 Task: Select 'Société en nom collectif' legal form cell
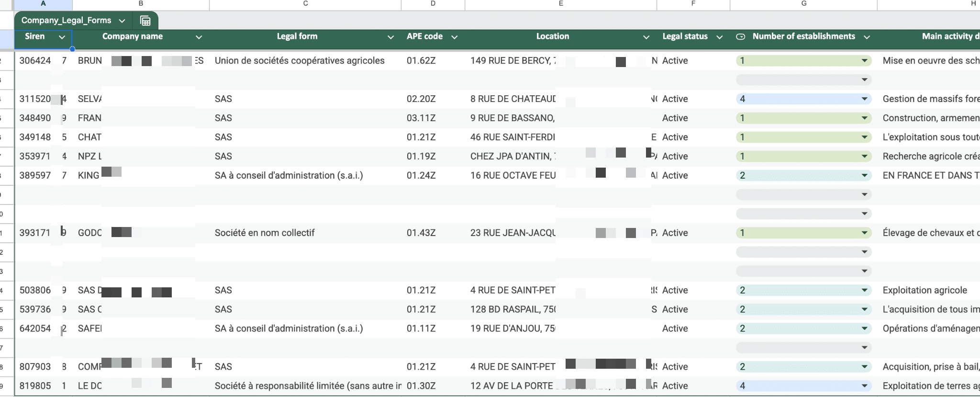pyautogui.click(x=265, y=233)
